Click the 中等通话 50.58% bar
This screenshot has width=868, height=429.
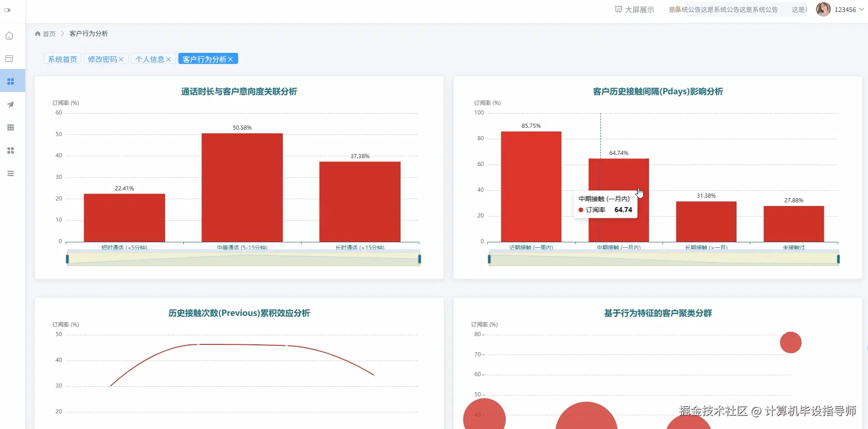(242, 188)
